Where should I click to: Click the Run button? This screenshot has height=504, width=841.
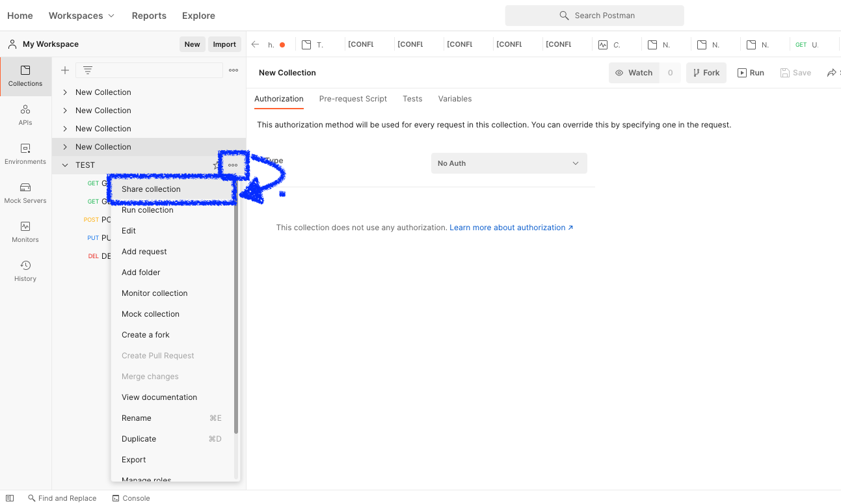[x=751, y=73]
